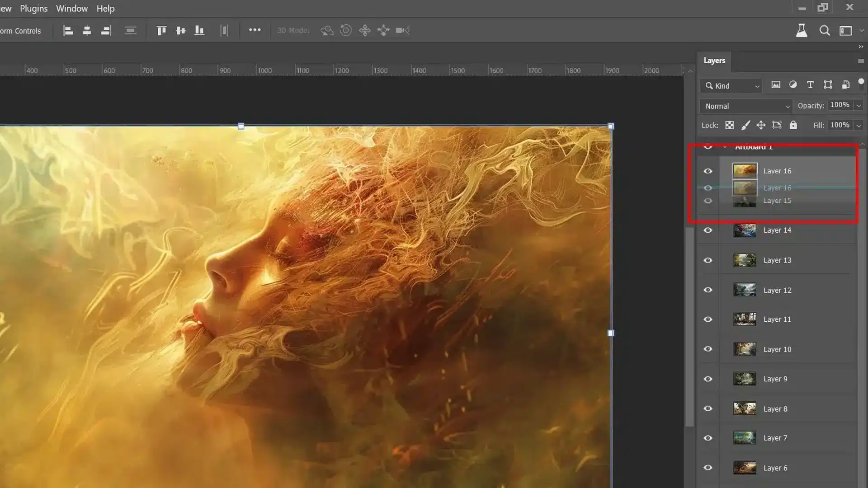Open the Plugins menu

coord(33,9)
